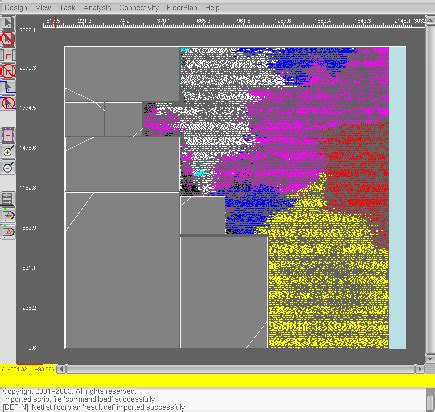Open the FloorPlan menu

tap(182, 7)
